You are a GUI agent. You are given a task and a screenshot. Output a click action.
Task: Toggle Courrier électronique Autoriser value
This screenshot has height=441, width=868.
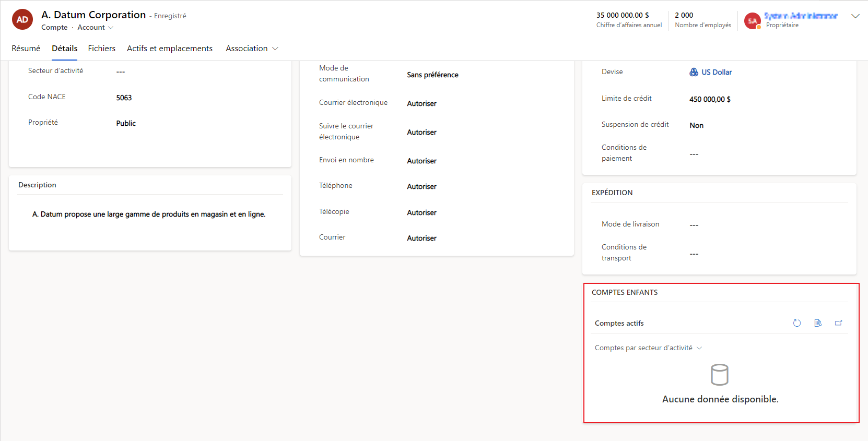[x=422, y=103]
